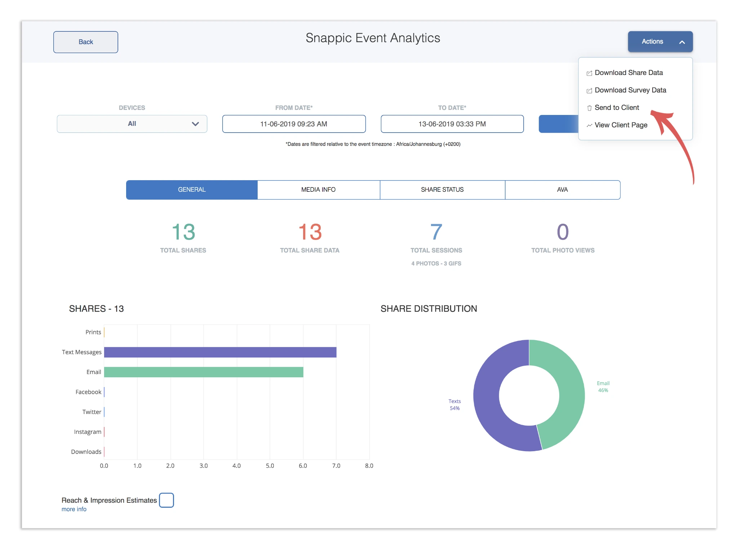Enable the Reach & Impression Estimates checkbox
738x560 pixels.
point(166,500)
